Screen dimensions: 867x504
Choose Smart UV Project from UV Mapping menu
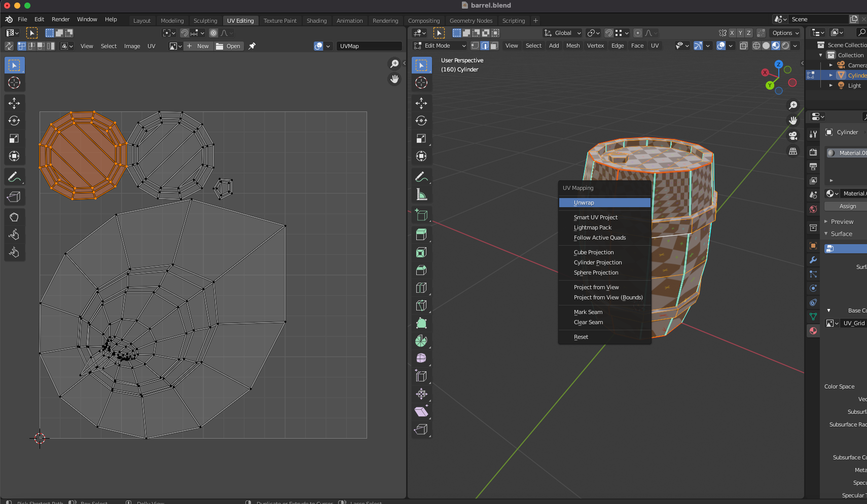tap(595, 217)
